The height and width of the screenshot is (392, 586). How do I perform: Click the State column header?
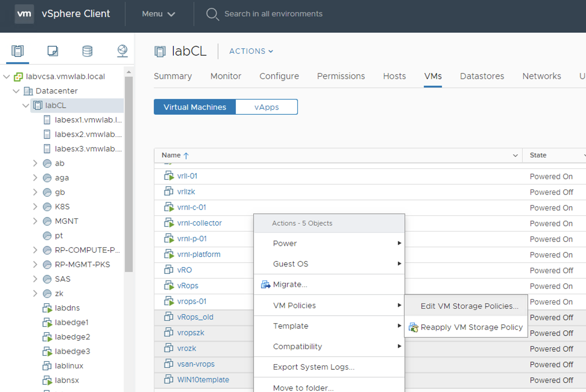pyautogui.click(x=538, y=155)
